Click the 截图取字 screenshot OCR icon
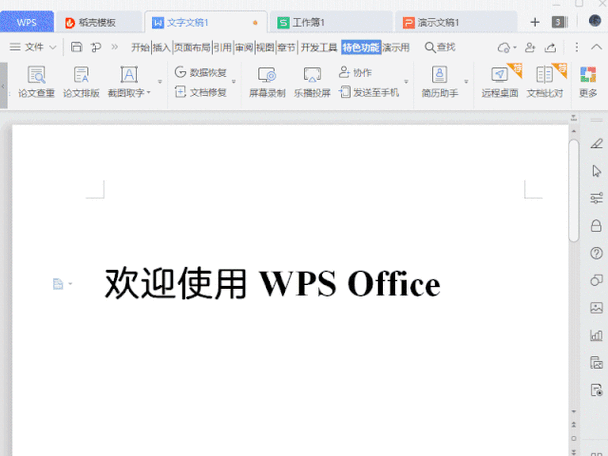608x456 pixels. [x=129, y=75]
